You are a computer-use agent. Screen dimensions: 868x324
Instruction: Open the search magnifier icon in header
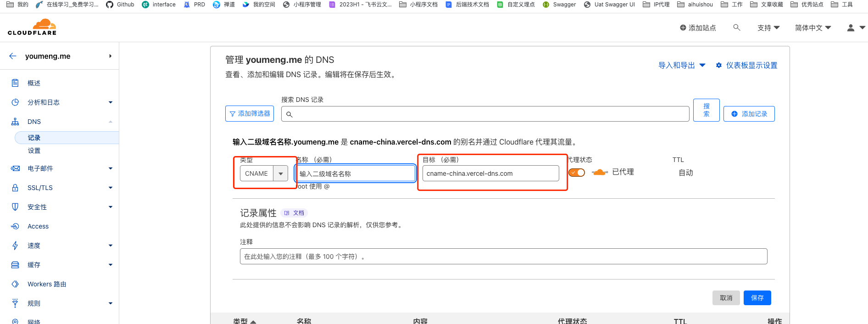click(737, 28)
